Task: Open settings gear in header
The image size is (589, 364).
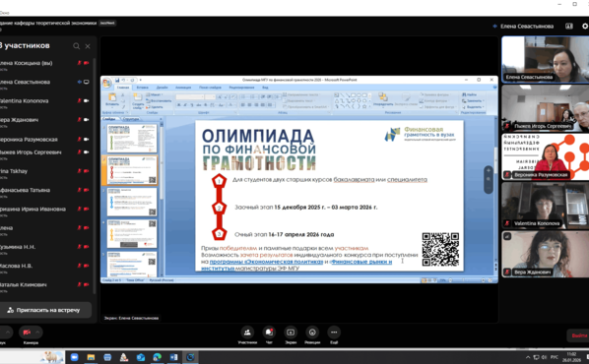Action: [585, 26]
